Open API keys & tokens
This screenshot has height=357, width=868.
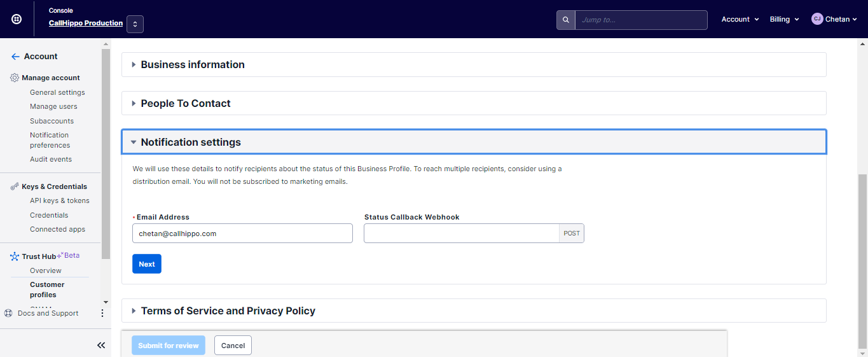point(60,200)
